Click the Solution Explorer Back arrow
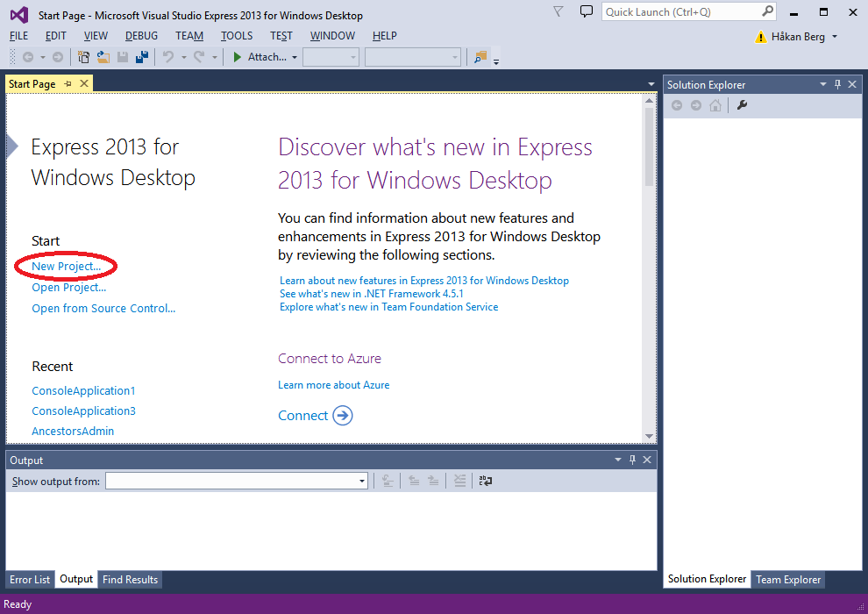Image resolution: width=868 pixels, height=614 pixels. [677, 105]
